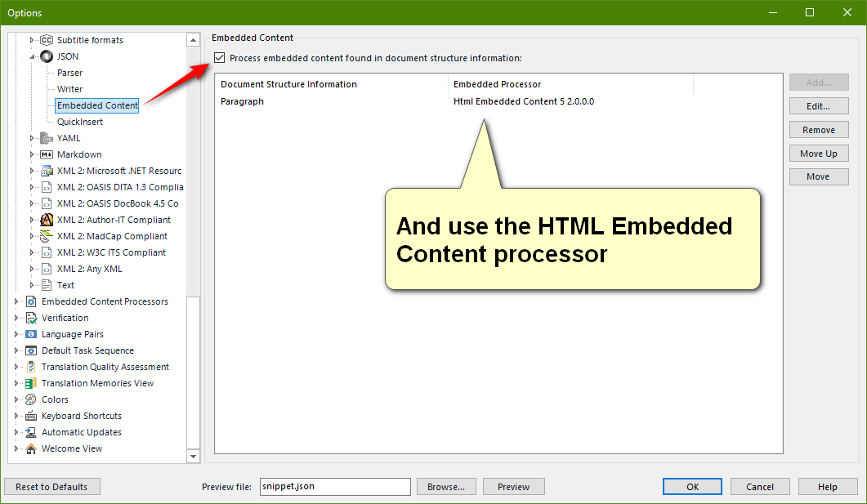Click tree scrollbar down arrow
The height and width of the screenshot is (504, 867).
click(193, 457)
